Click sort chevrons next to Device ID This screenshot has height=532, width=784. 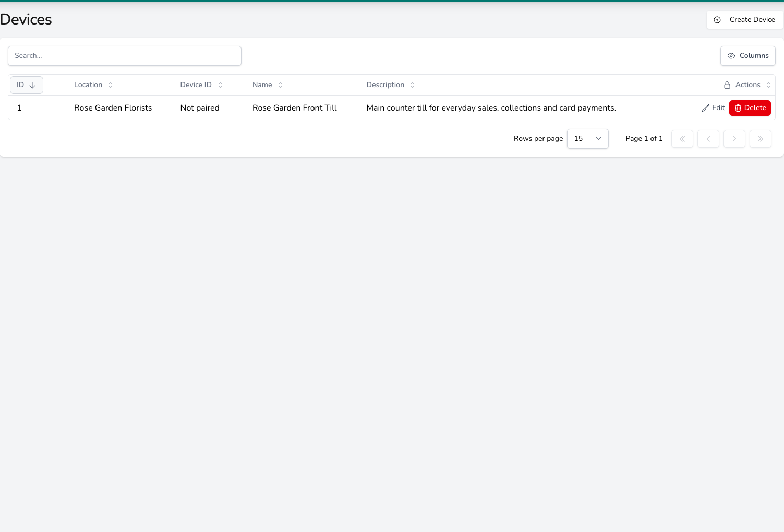point(220,85)
